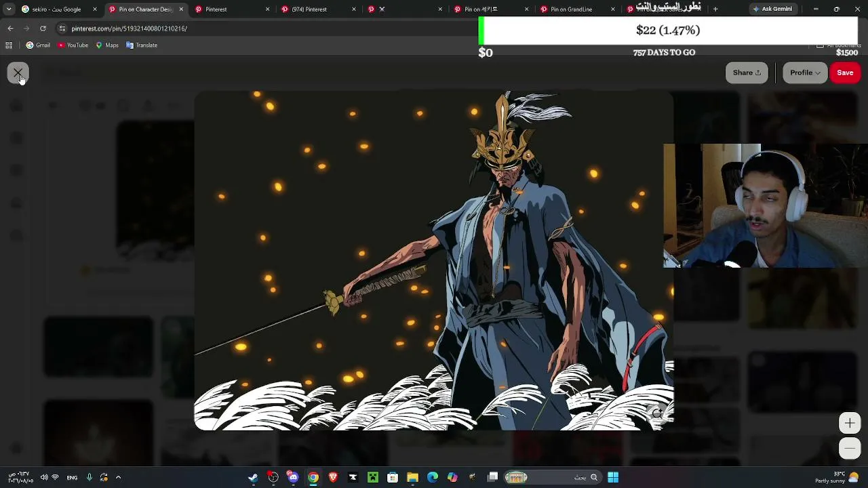Zoom out with the minus button

pyautogui.click(x=850, y=448)
